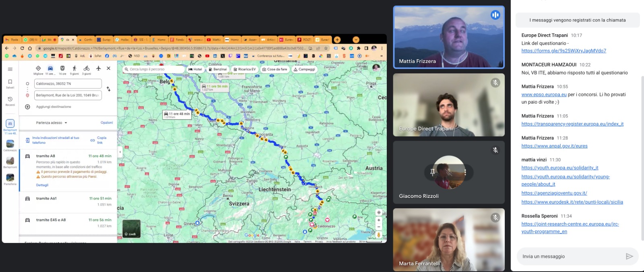The height and width of the screenshot is (272, 644).
Task: Bookmark this page with star icon
Action: [x=326, y=48]
